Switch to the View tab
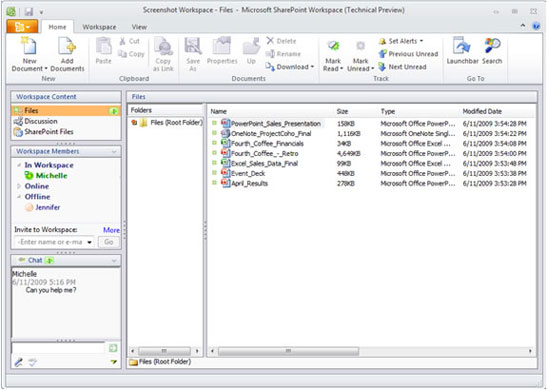This screenshot has width=547, height=390. pos(139,27)
